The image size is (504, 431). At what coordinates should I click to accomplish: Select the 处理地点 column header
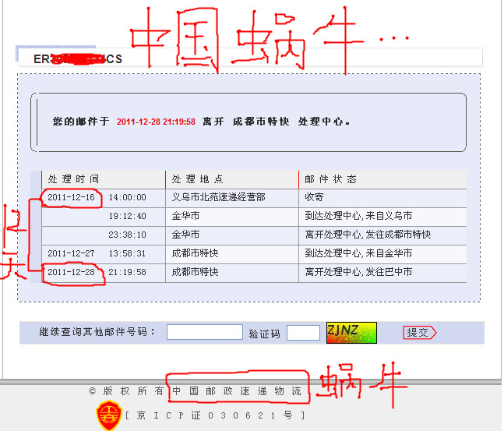pos(197,179)
